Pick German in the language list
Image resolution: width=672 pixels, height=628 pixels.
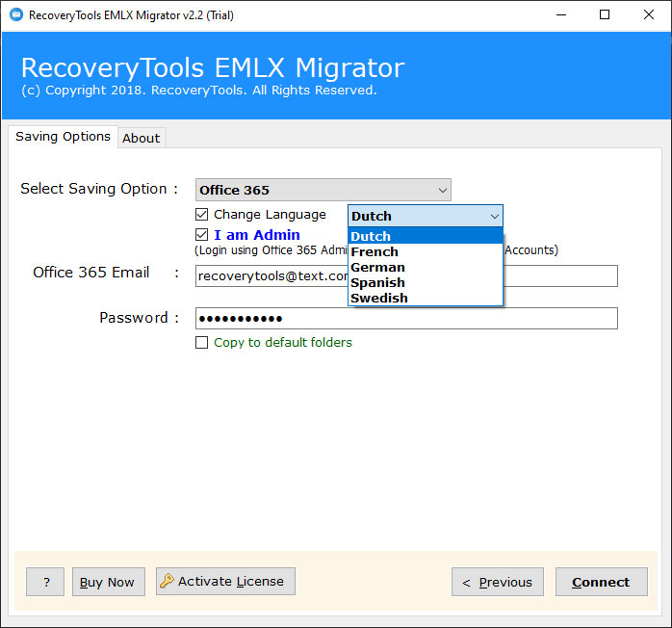click(426, 267)
